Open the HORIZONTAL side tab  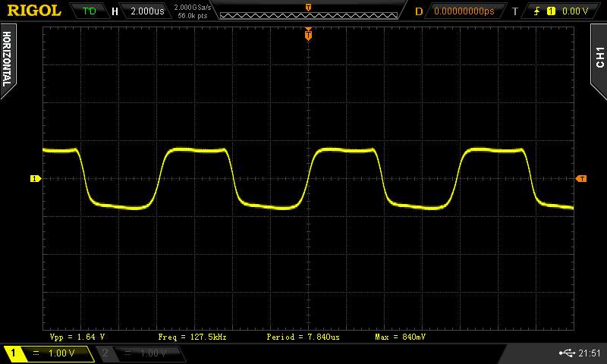click(x=7, y=59)
